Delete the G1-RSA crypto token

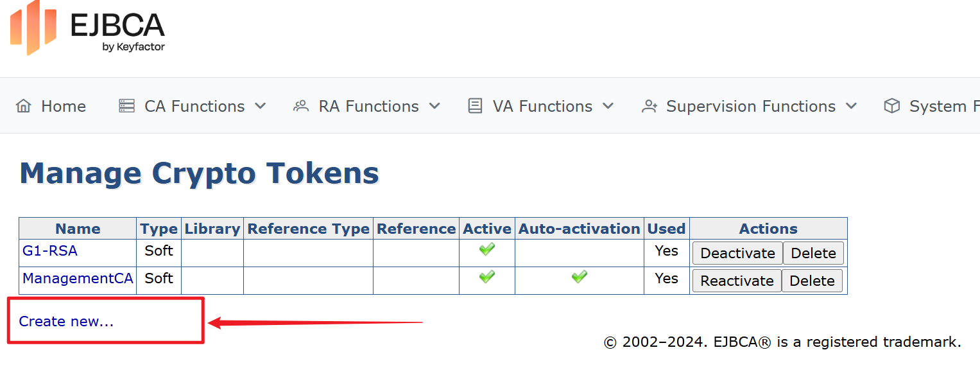(813, 253)
